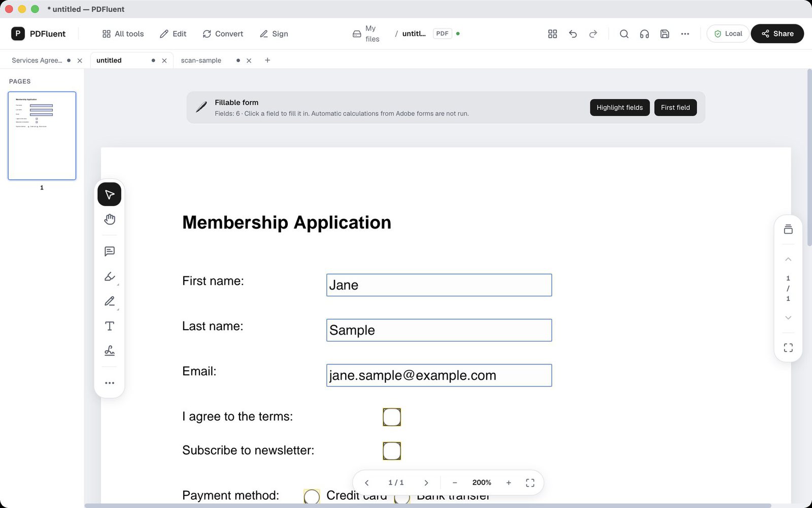
Task: Activate the hand pan tool
Action: click(109, 219)
